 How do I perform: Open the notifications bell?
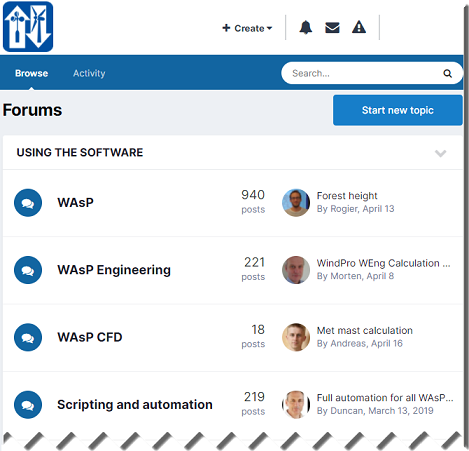[x=305, y=27]
